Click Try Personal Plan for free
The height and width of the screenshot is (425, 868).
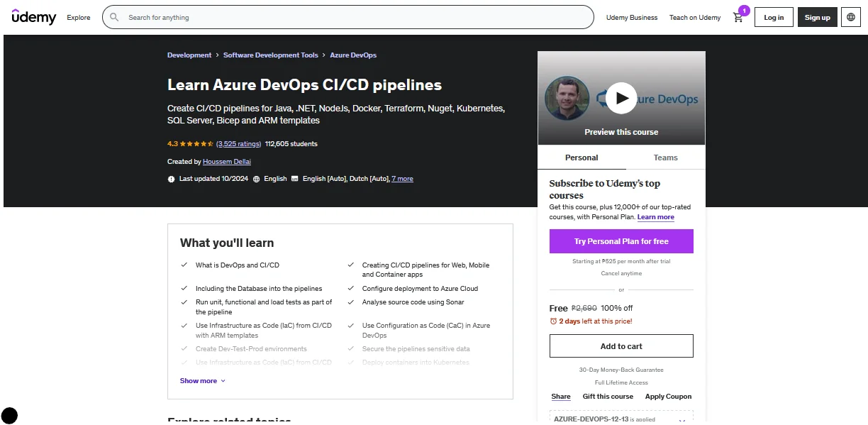pyautogui.click(x=621, y=241)
